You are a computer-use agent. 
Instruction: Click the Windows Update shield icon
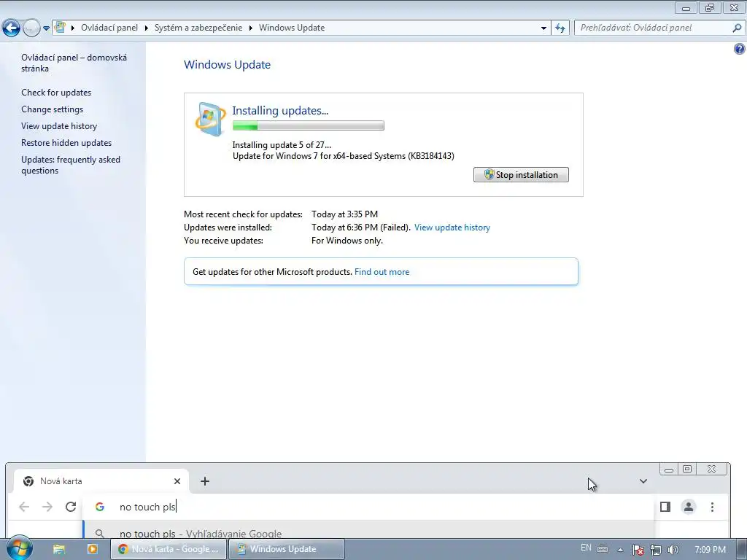point(210,119)
